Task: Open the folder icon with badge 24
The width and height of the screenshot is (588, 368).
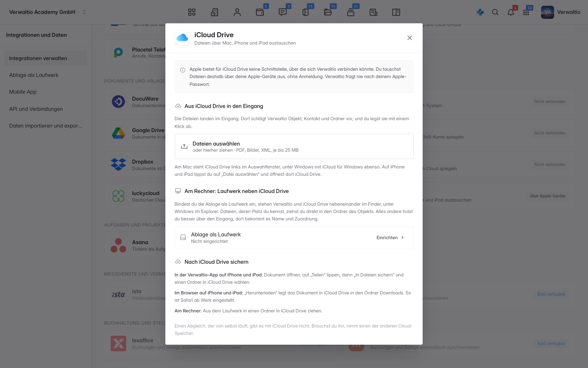Action: pos(328,12)
